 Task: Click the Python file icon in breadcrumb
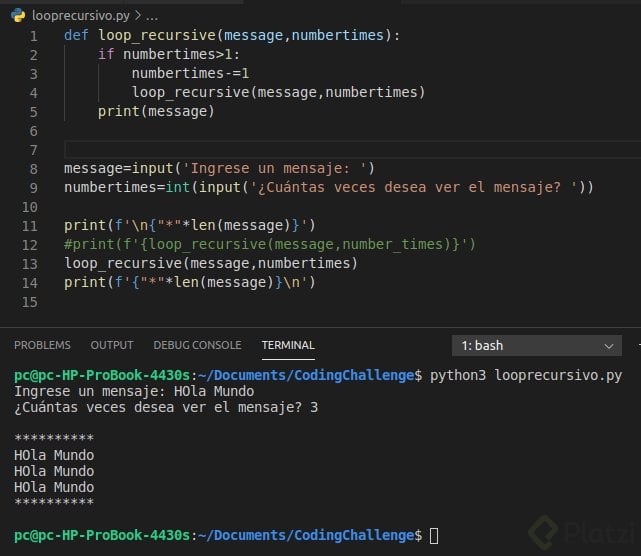coord(18,16)
